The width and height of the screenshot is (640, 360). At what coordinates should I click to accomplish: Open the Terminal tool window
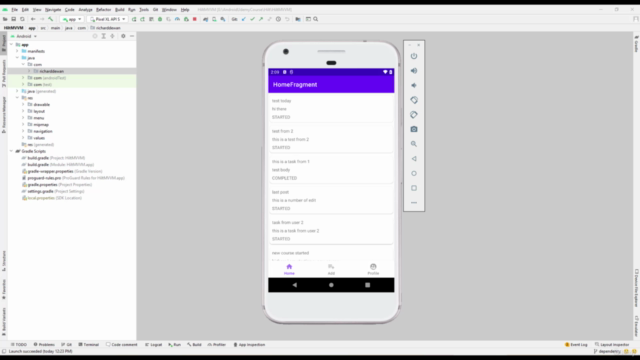(x=89, y=344)
